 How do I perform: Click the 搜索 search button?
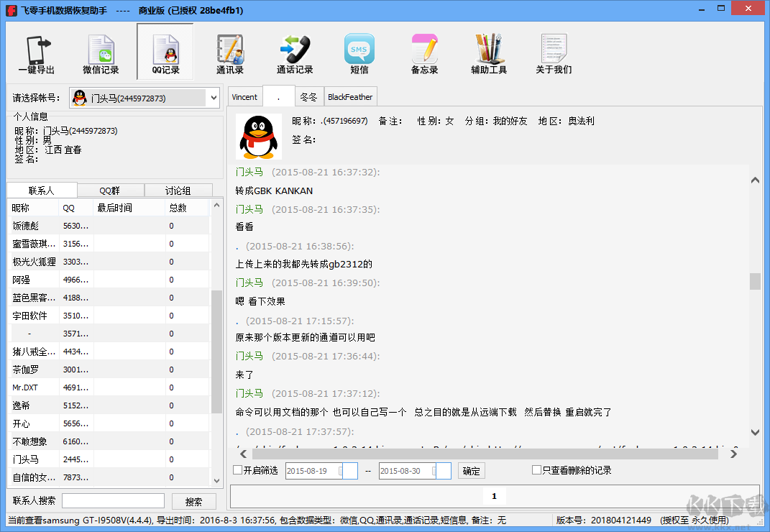193,501
